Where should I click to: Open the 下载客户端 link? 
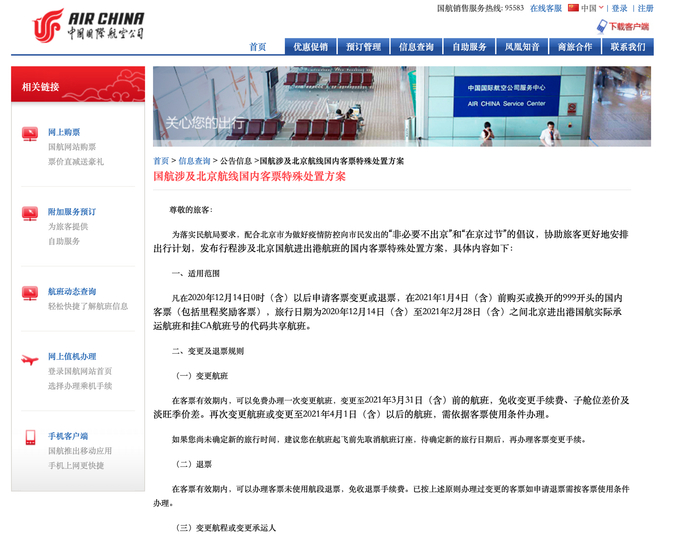tap(629, 27)
